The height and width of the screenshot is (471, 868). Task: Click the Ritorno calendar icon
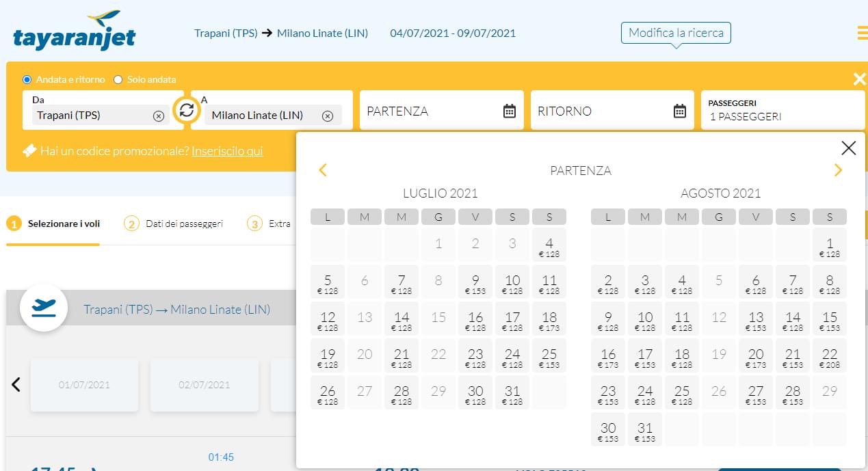679,111
